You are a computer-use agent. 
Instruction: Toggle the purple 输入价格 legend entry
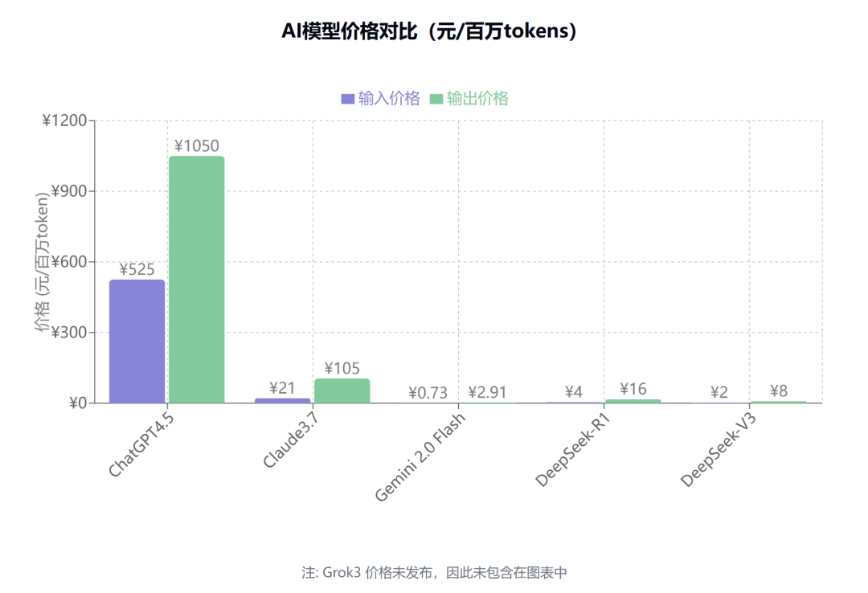click(x=380, y=99)
